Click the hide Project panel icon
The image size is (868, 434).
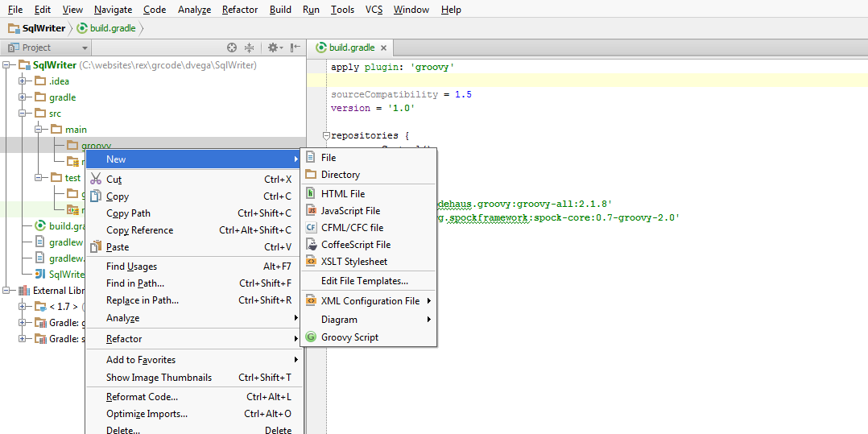pos(295,48)
